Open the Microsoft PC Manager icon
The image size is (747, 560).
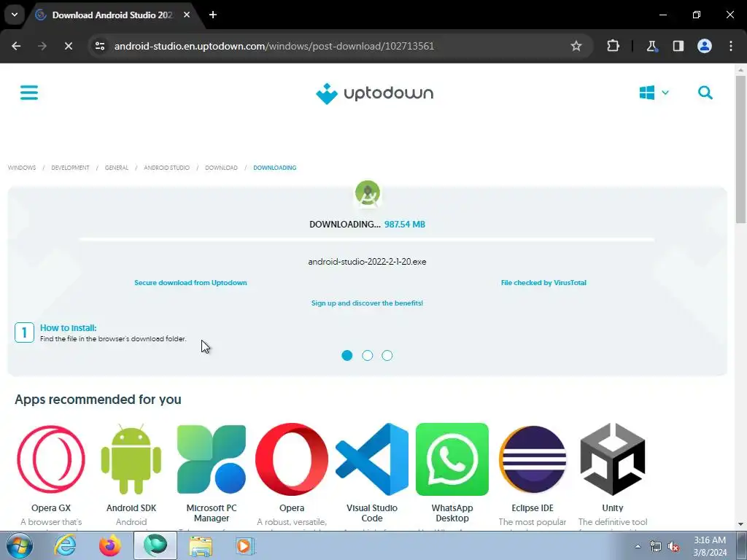pyautogui.click(x=212, y=459)
